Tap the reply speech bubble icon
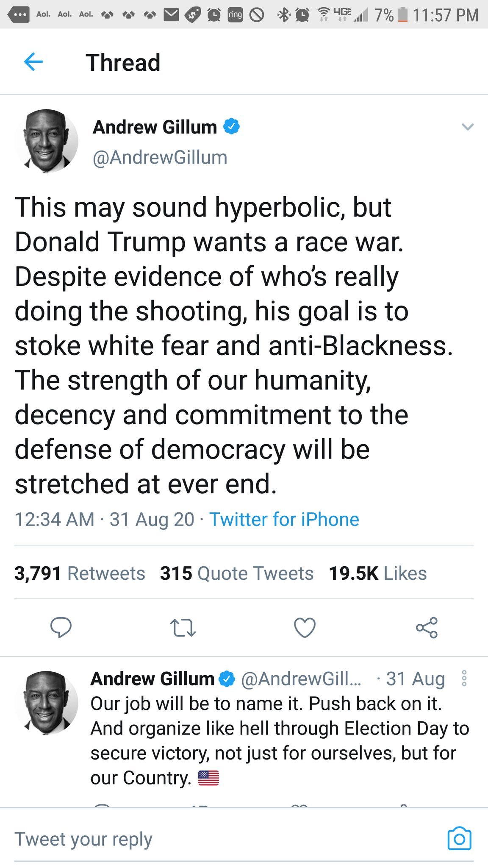 [61, 627]
